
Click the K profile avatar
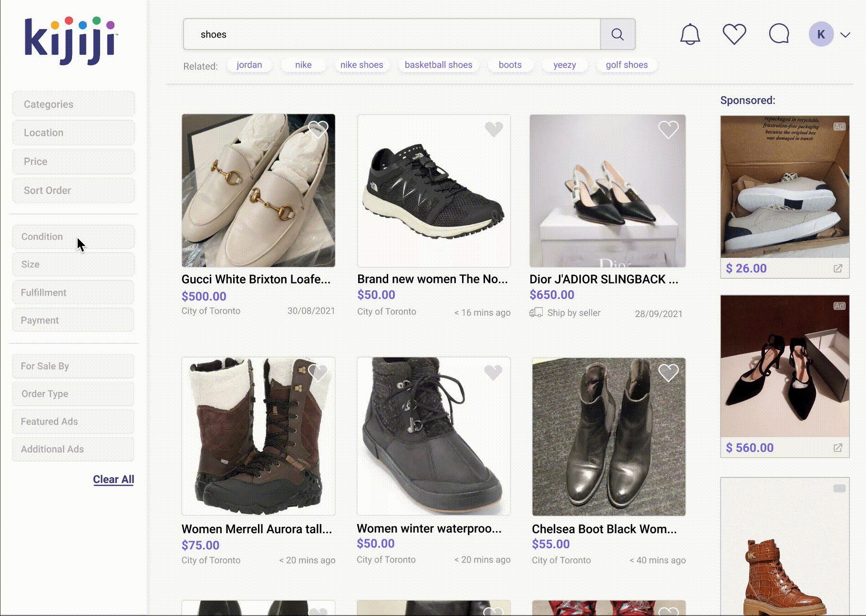pyautogui.click(x=821, y=34)
